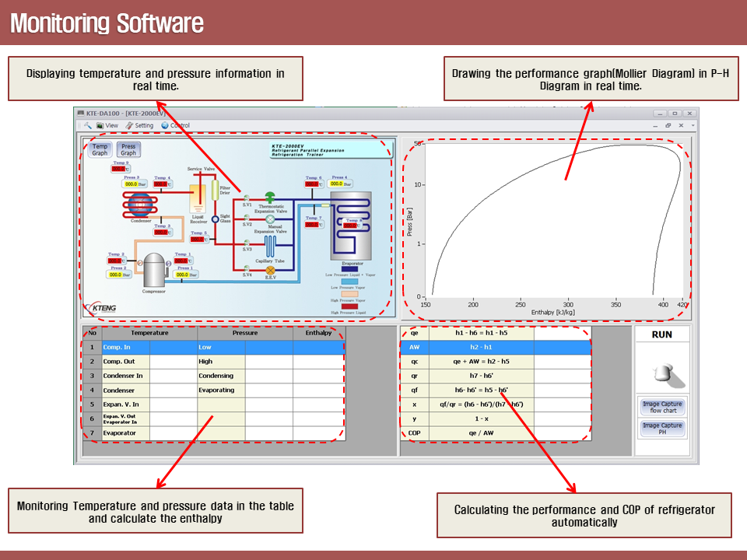The image size is (747, 560).
Task: Click the E.E.V valve icon
Action: (x=271, y=269)
